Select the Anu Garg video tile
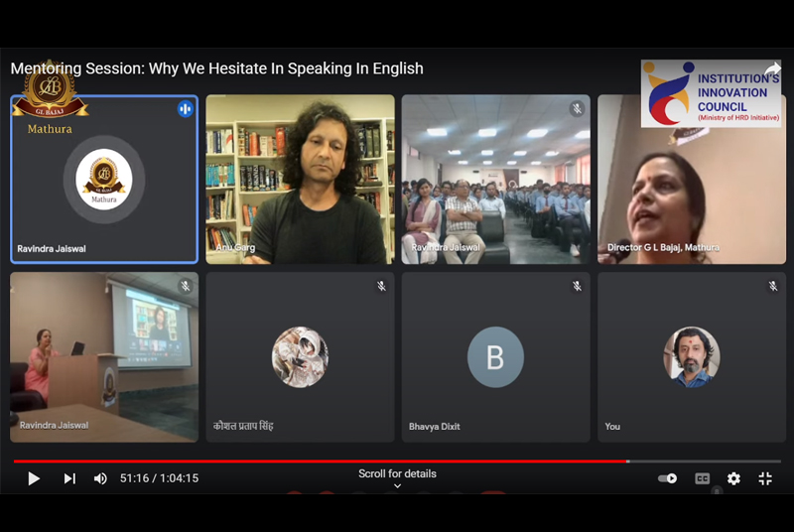This screenshot has width=794, height=532. [301, 180]
